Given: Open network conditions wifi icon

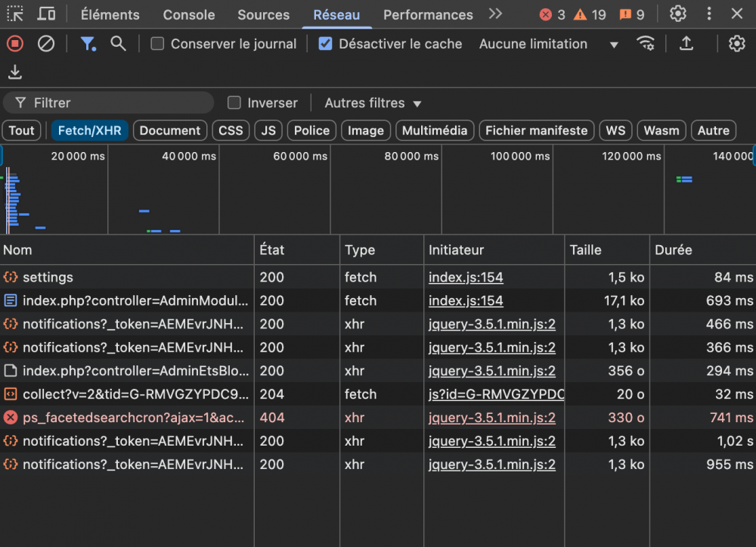Looking at the screenshot, I should (x=646, y=44).
